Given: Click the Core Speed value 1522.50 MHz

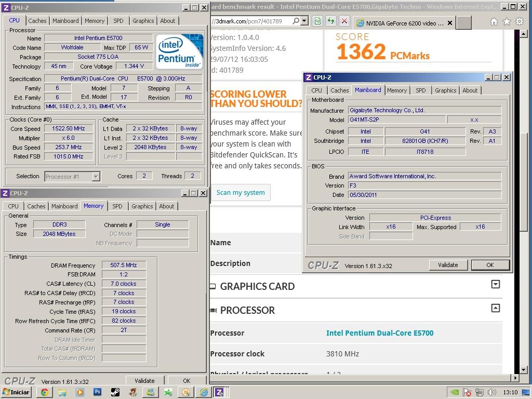Looking at the screenshot, I should [69, 129].
